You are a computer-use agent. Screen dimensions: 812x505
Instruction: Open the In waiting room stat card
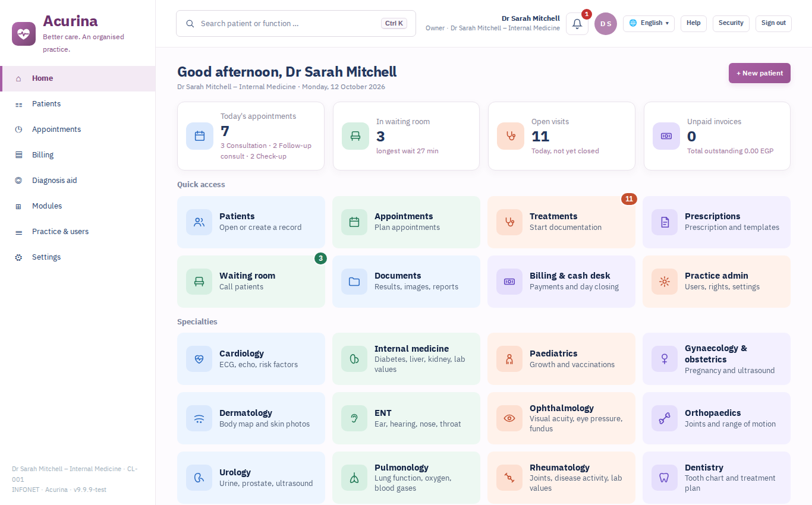point(406,136)
